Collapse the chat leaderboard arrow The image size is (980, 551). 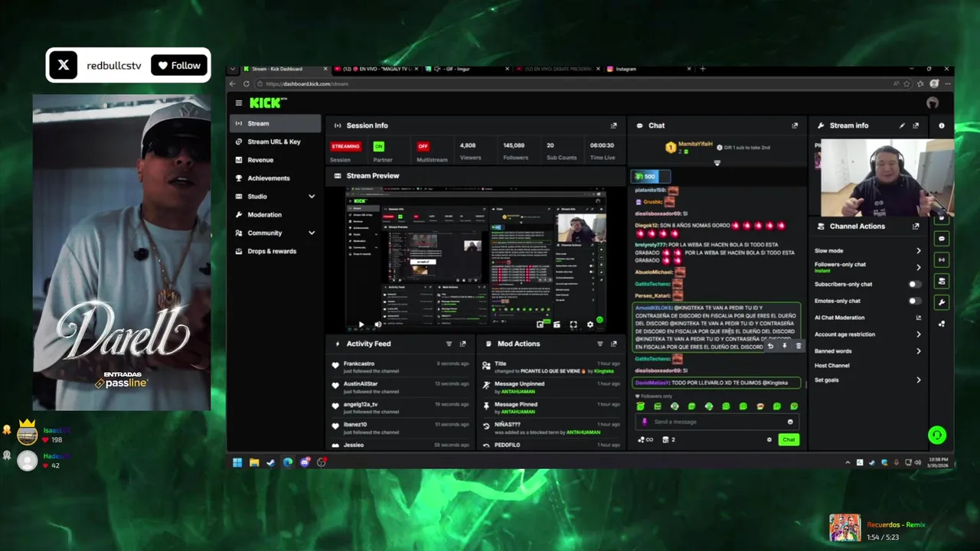[x=717, y=162]
